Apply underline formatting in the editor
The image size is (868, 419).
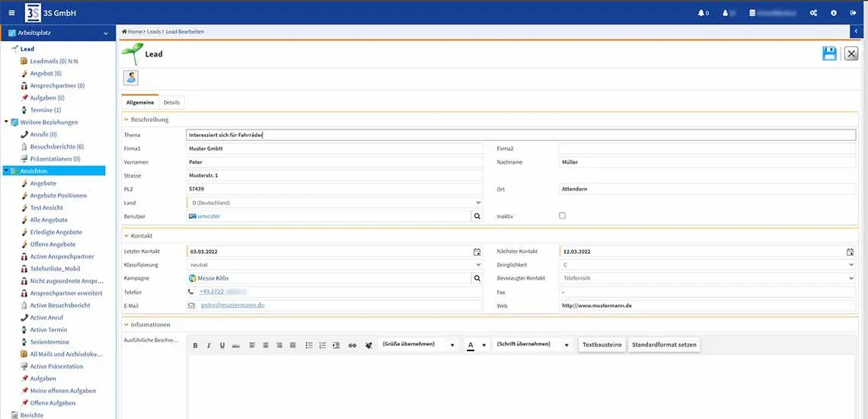point(222,345)
